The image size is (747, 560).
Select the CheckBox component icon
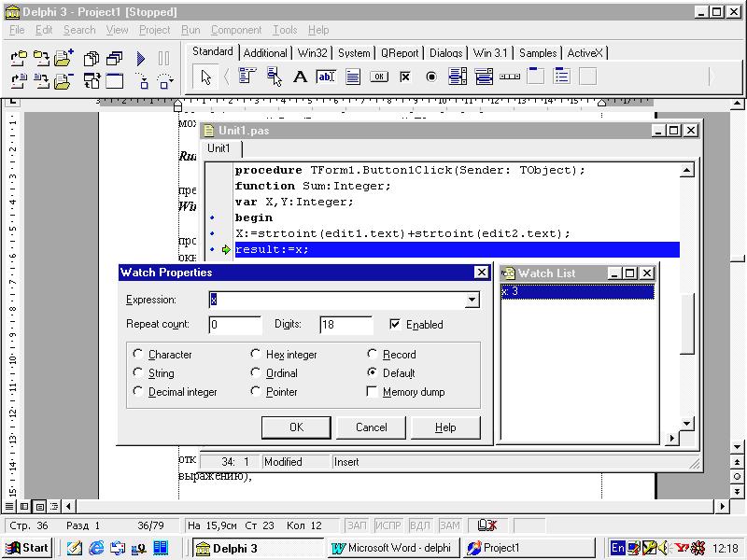[405, 77]
